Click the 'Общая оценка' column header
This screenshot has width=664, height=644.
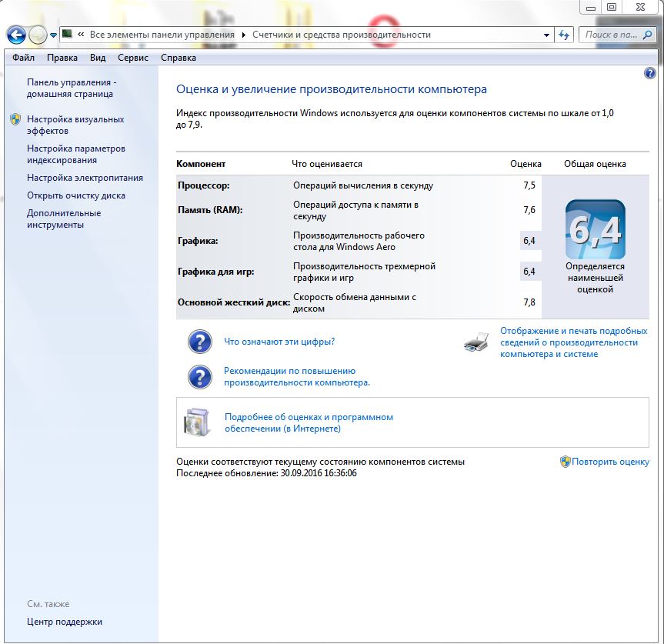[x=595, y=164]
